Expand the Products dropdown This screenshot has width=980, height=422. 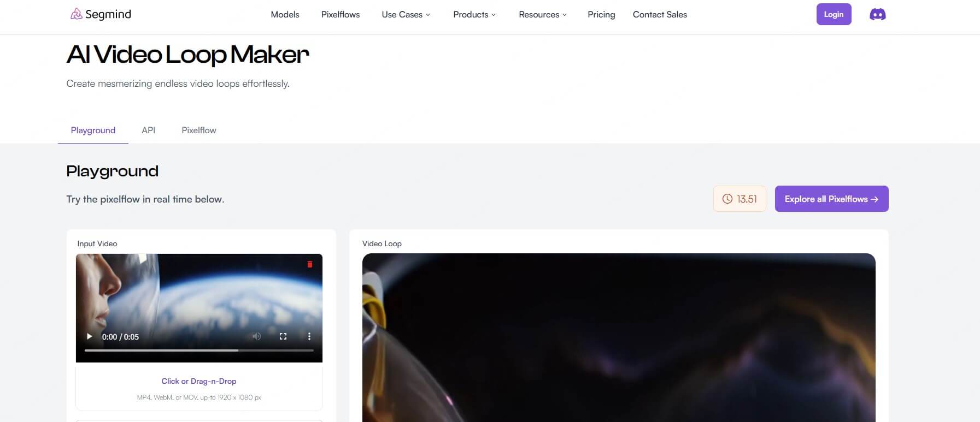click(474, 15)
